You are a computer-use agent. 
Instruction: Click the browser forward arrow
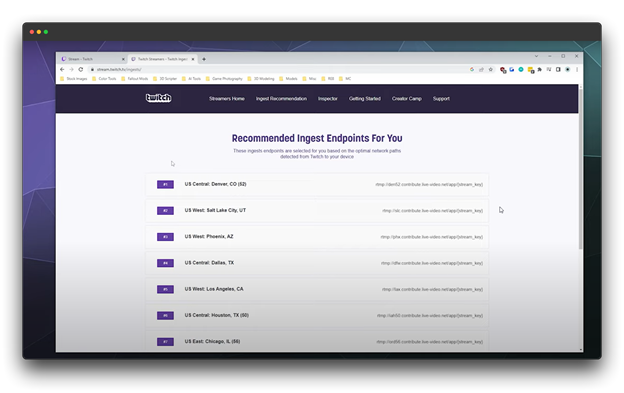[71, 69]
